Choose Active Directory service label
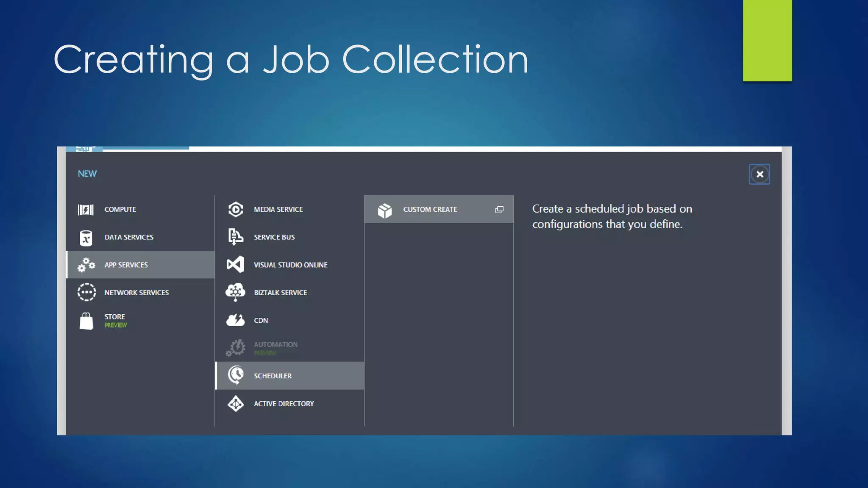The image size is (868, 488). [x=284, y=404]
